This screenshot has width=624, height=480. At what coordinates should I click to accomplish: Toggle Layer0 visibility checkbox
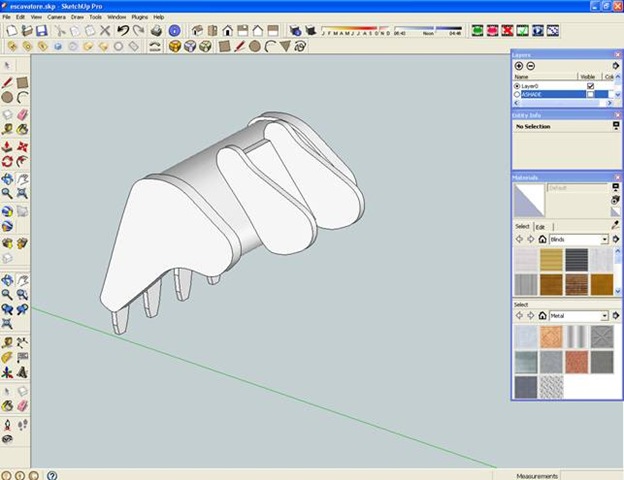pos(591,86)
